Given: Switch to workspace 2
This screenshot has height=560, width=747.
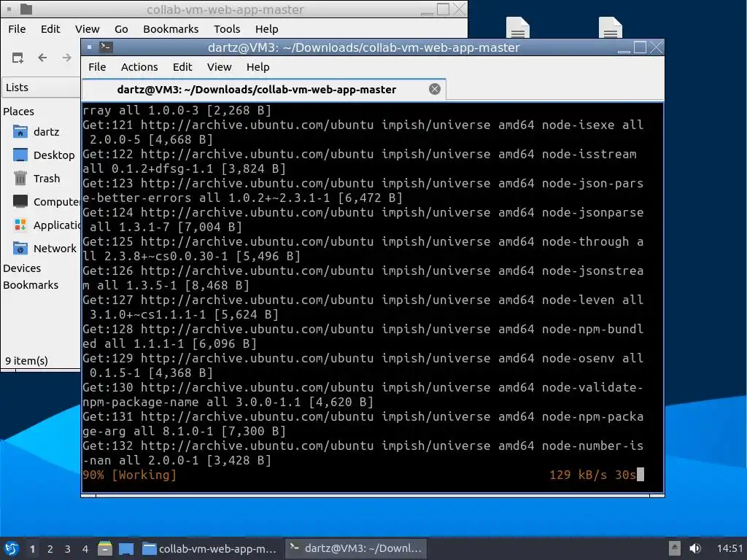Looking at the screenshot, I should tap(50, 549).
